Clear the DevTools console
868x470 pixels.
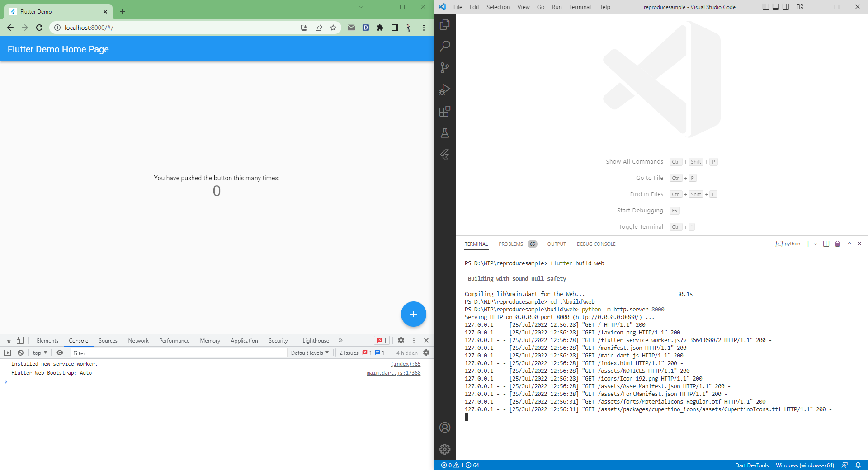point(20,352)
